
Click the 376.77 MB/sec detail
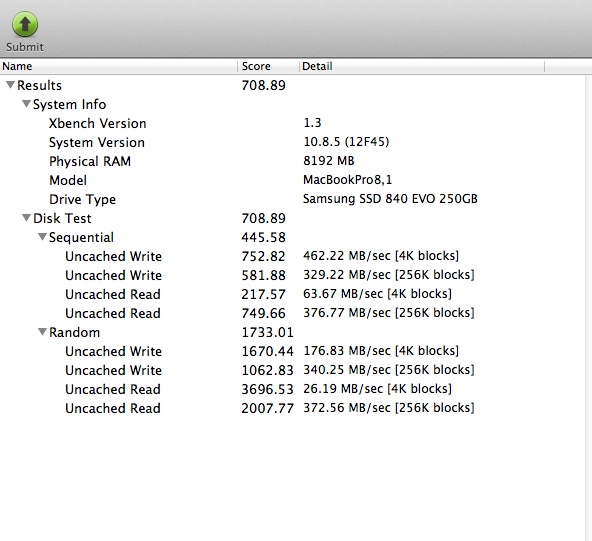pos(389,313)
